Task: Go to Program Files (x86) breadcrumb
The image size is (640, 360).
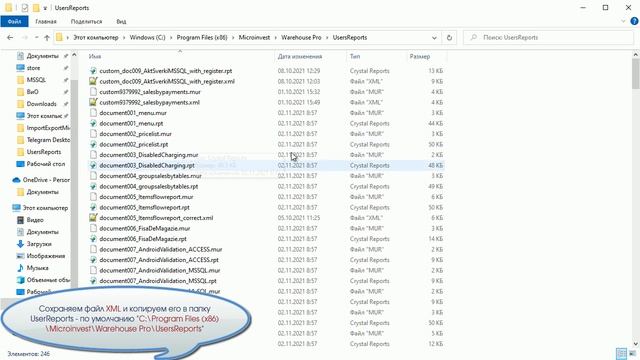Action: [202, 38]
